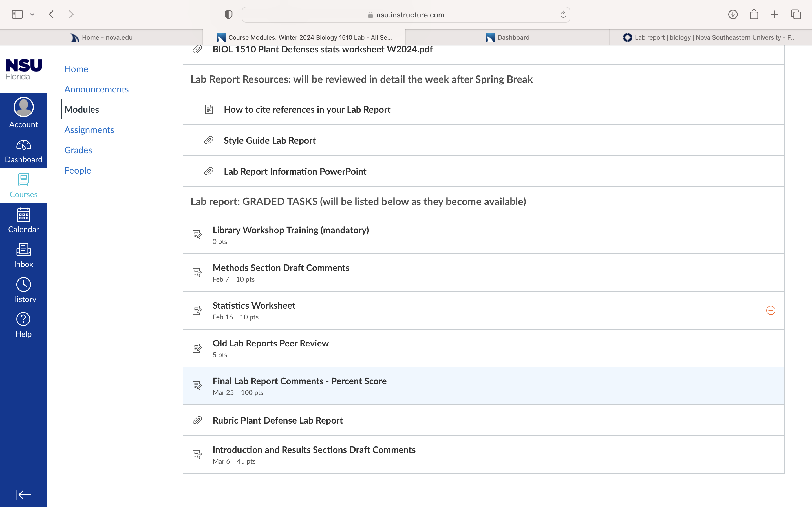Open the Grades course menu link
This screenshot has width=812, height=507.
click(x=78, y=150)
